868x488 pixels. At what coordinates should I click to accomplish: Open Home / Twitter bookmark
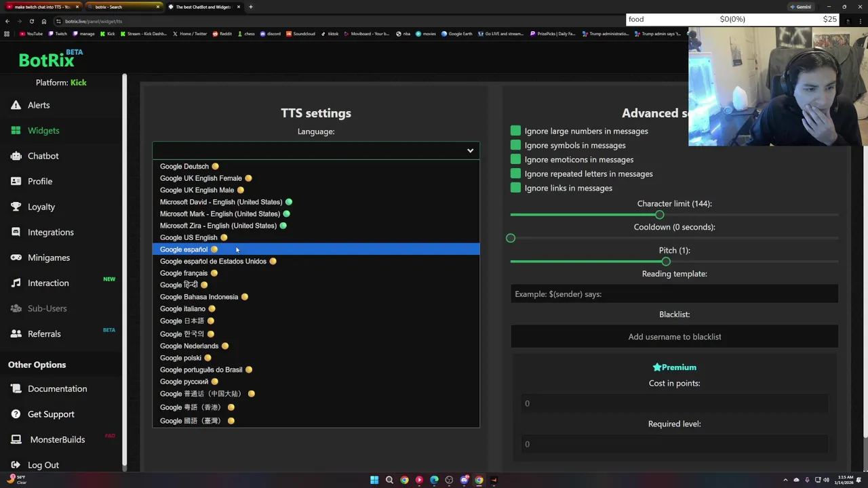tap(191, 33)
